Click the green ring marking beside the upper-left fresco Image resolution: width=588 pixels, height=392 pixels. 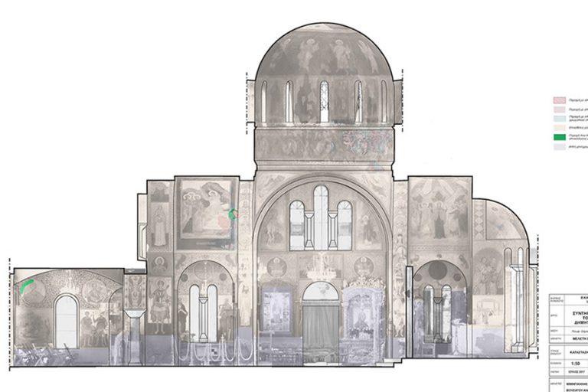click(234, 214)
